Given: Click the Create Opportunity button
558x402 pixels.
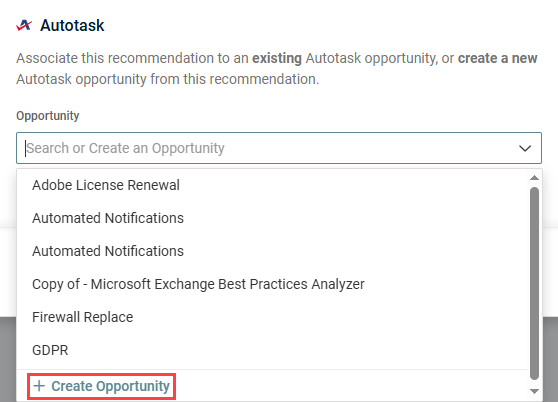Looking at the screenshot, I should pyautogui.click(x=101, y=386).
